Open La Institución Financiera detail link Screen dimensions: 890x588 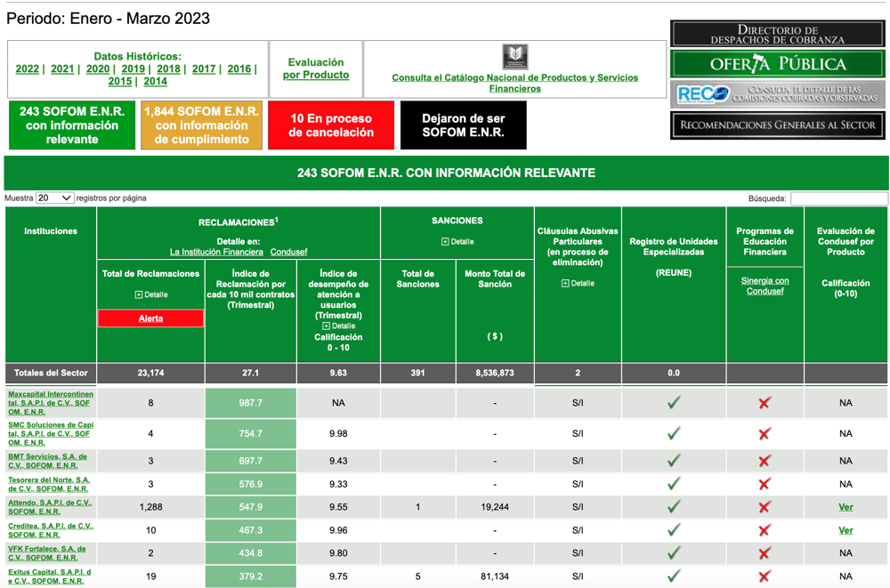point(216,252)
